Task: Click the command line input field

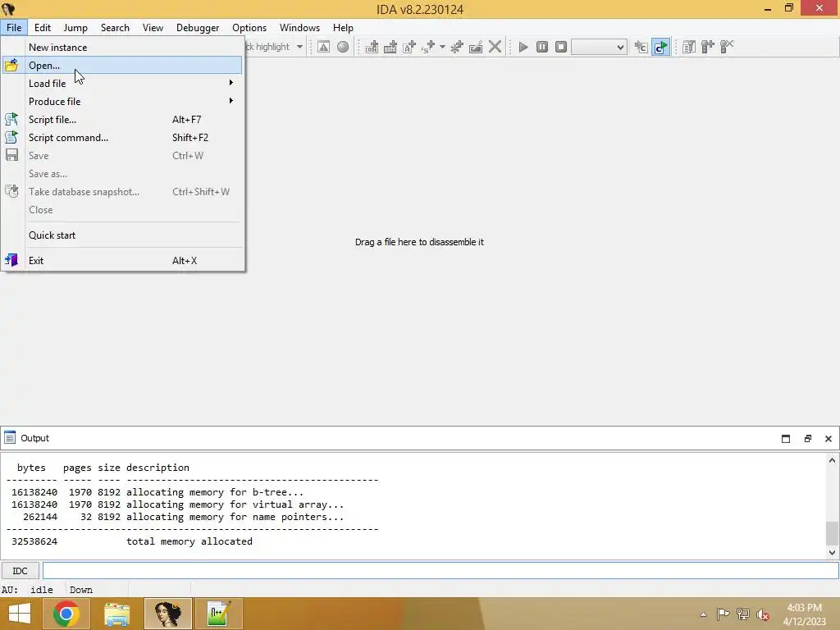Action: [441, 571]
